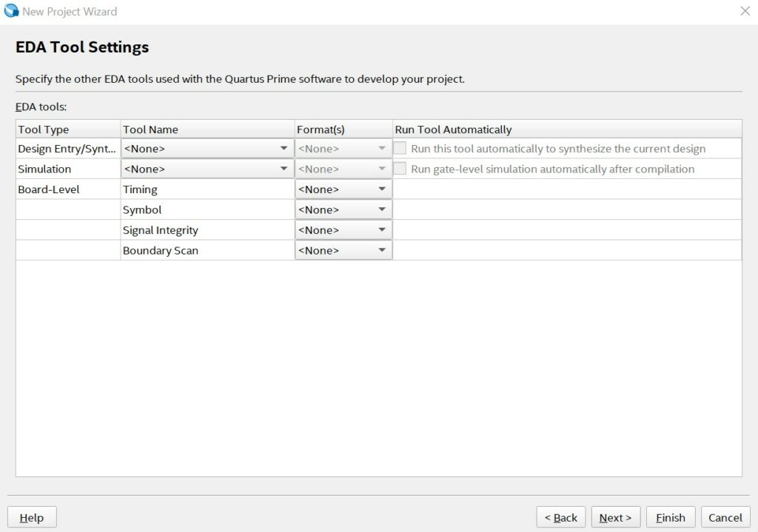Go back to previous wizard page
The height and width of the screenshot is (532, 758).
coord(560,517)
